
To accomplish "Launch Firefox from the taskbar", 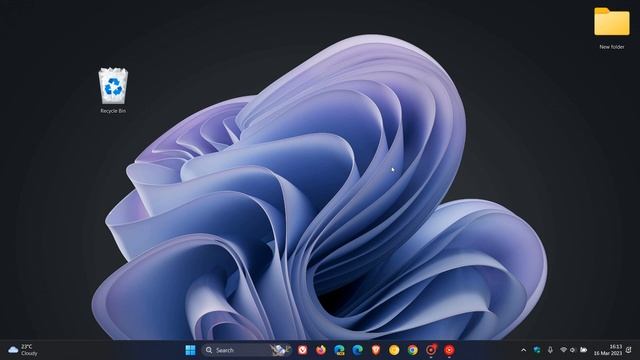I will pyautogui.click(x=321, y=350).
